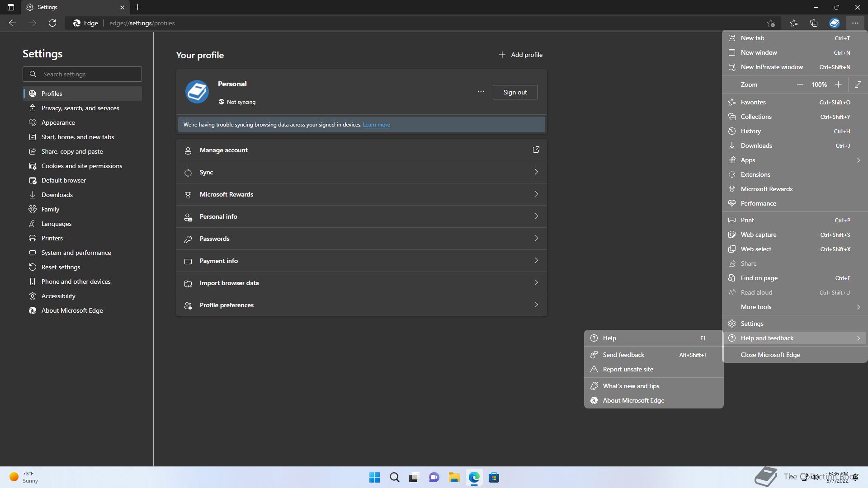868x488 pixels.
Task: Follow the Learn more sync link
Action: click(x=376, y=125)
